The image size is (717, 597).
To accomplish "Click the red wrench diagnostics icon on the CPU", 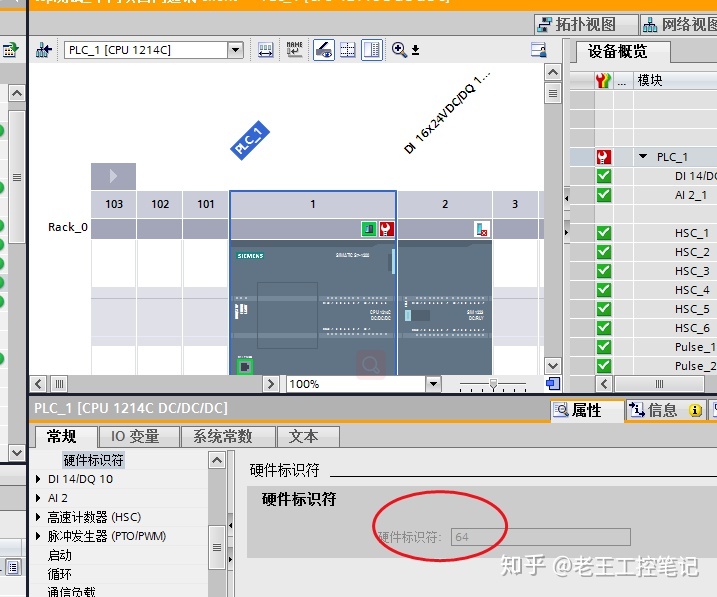I will (x=386, y=229).
